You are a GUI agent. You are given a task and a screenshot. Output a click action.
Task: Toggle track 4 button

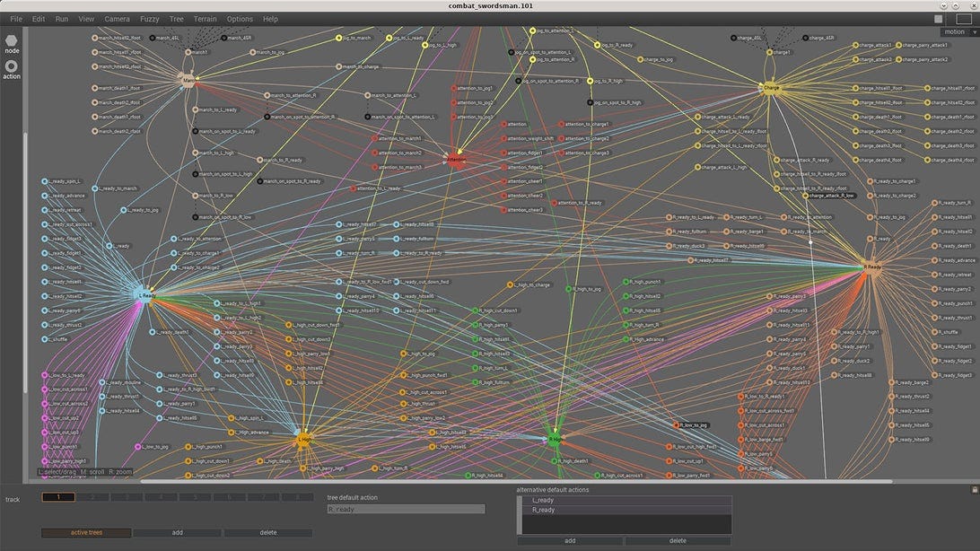(161, 497)
